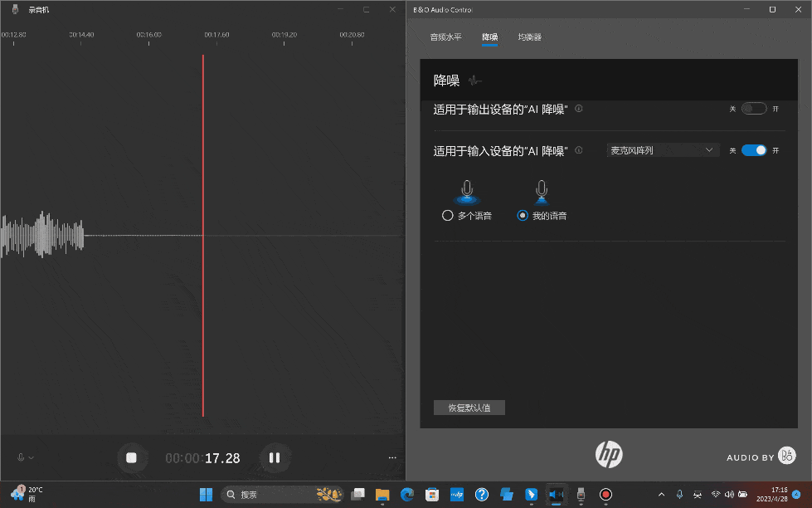Screen dimensions: 812x508
Task: Enable AI 降噪 for output devices
Action: click(753, 109)
